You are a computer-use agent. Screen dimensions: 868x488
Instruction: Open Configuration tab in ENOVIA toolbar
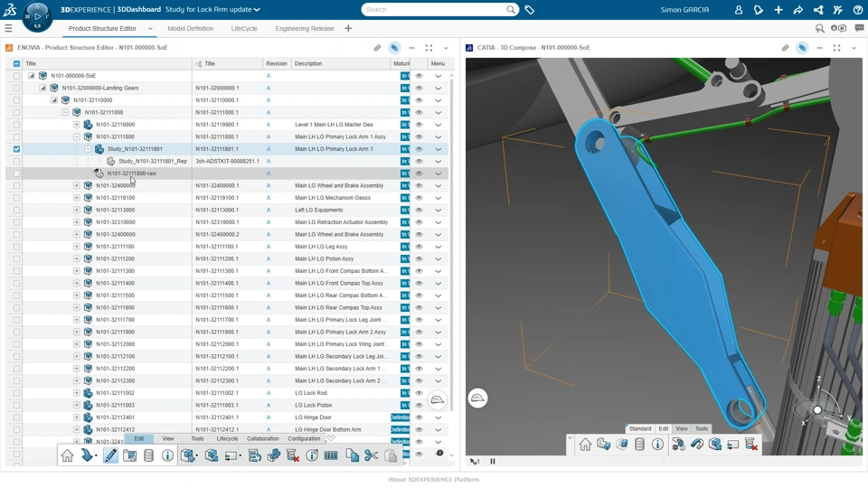click(x=304, y=439)
